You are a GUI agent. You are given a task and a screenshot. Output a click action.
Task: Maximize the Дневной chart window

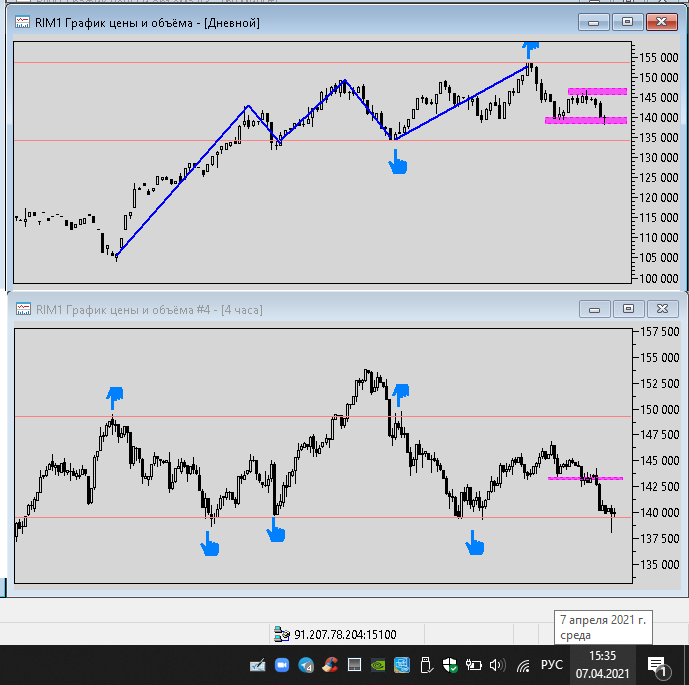pos(627,22)
